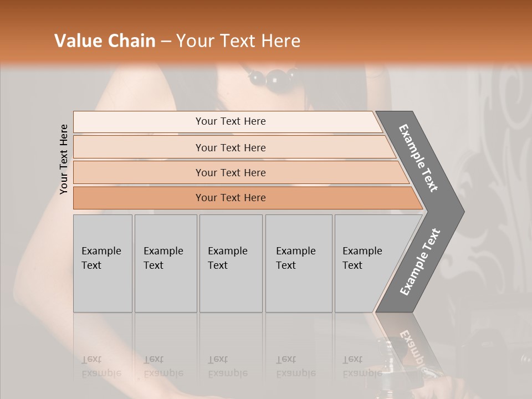
Task: Click the reflection of the third gray box
Action: 231,348
